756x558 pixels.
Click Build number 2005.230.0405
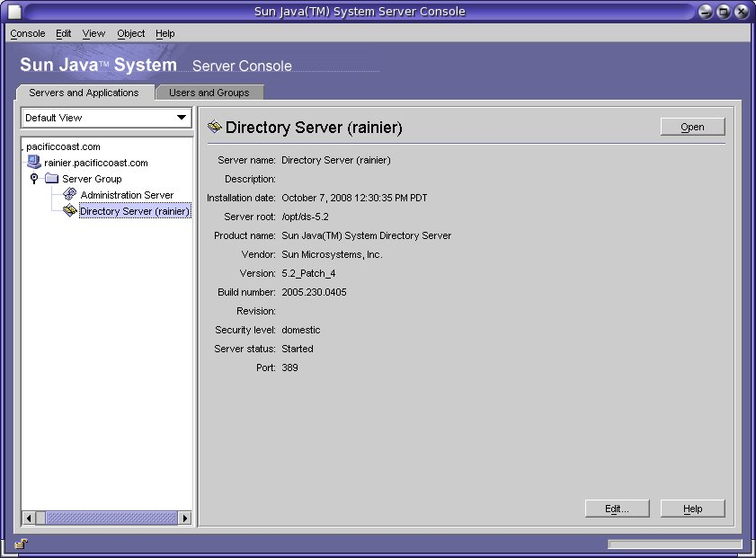[314, 292]
